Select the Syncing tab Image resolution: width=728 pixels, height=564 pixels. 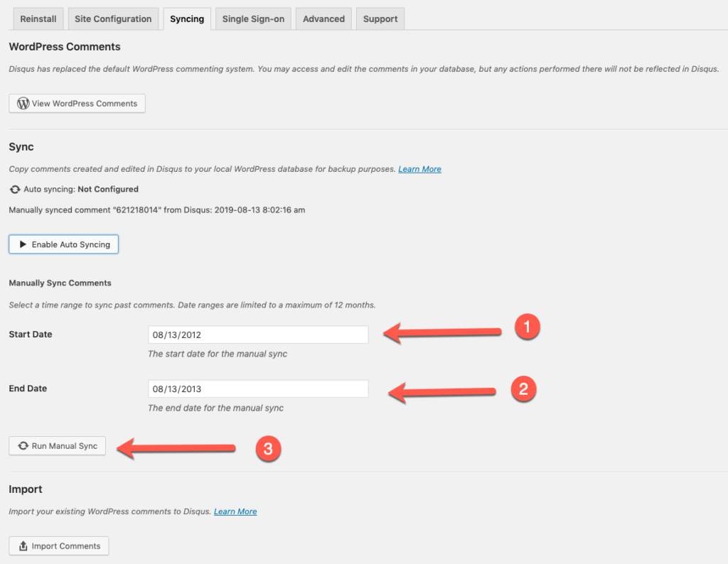pyautogui.click(x=187, y=19)
